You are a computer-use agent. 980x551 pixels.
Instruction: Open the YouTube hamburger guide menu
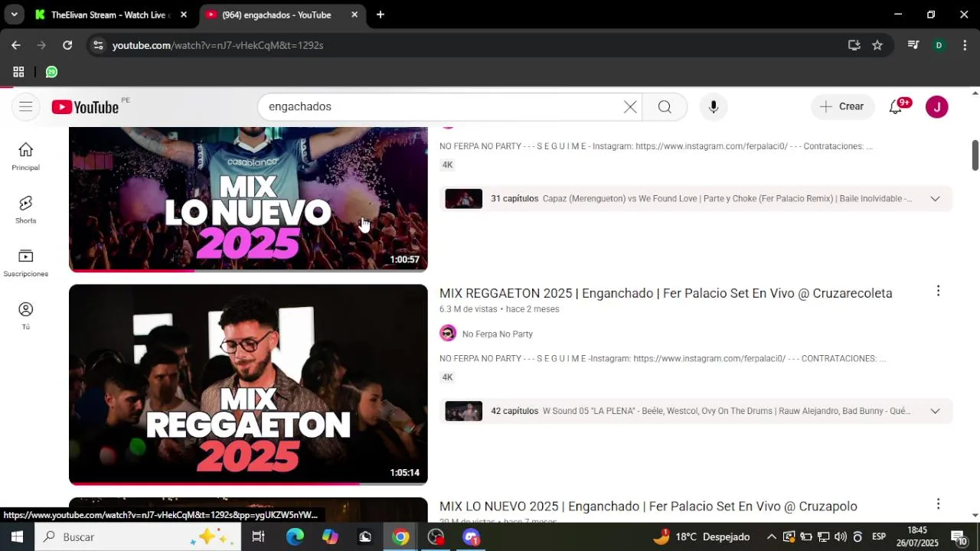[x=26, y=106]
